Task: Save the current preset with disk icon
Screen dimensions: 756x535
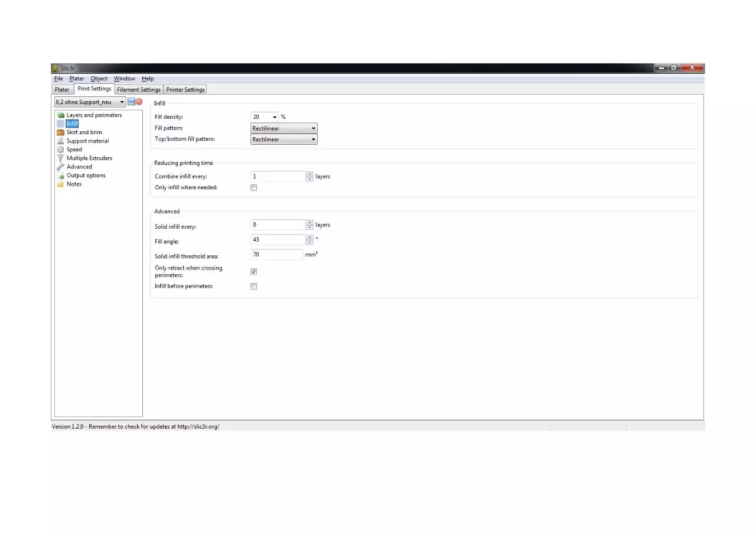Action: [131, 102]
